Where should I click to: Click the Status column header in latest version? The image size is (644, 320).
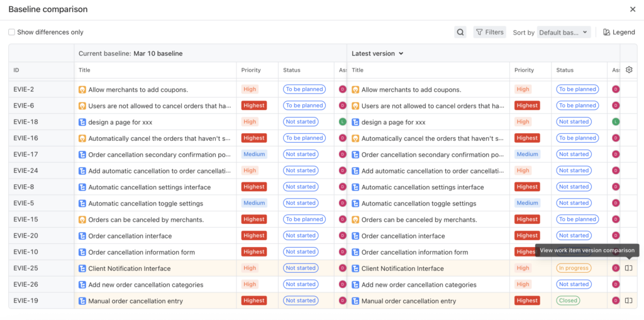click(x=565, y=70)
